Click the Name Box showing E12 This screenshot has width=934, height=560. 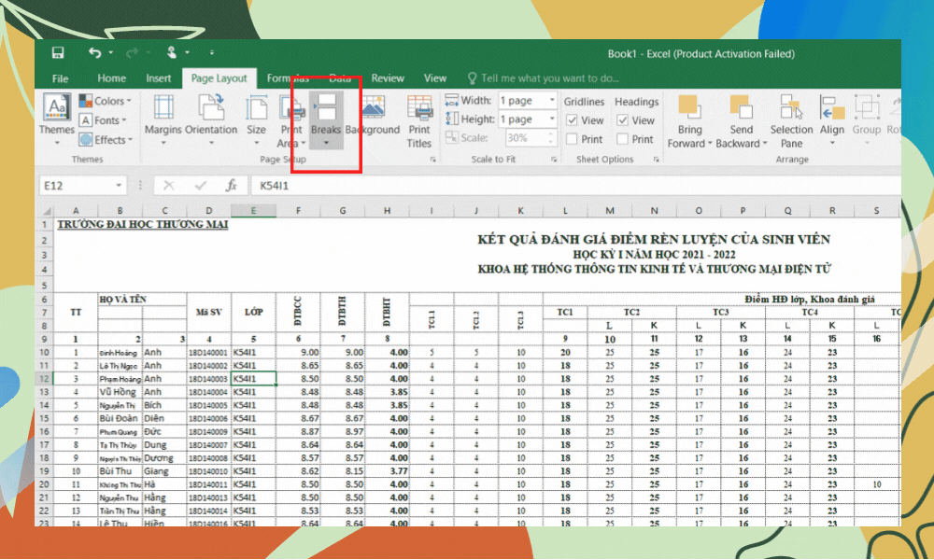pyautogui.click(x=75, y=186)
